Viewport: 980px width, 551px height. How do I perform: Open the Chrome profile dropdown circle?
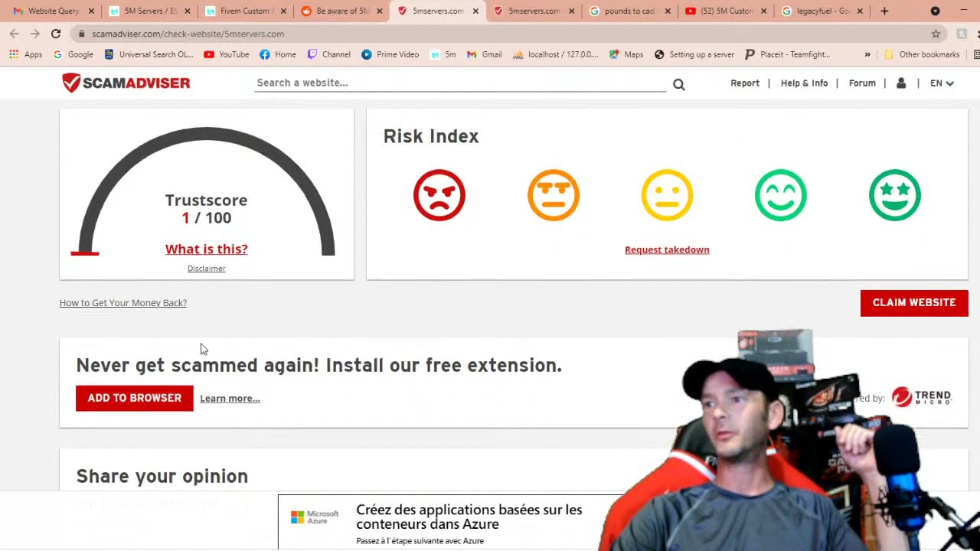[936, 11]
